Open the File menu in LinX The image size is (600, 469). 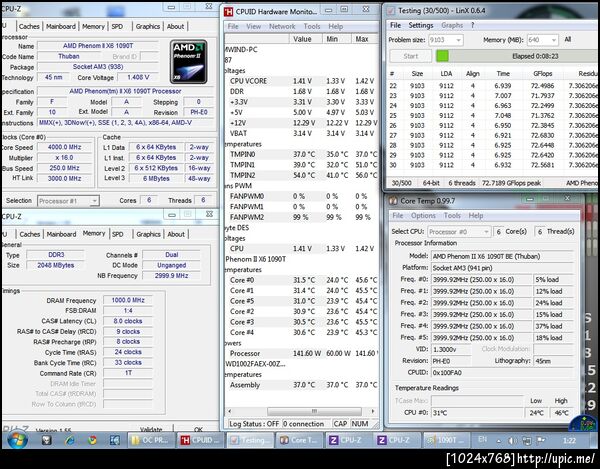(x=395, y=25)
